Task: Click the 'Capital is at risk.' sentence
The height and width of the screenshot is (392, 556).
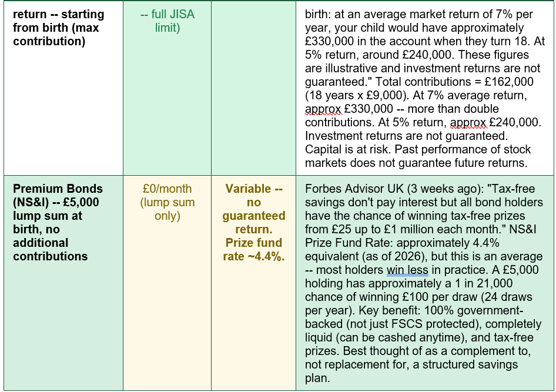Action: point(348,149)
